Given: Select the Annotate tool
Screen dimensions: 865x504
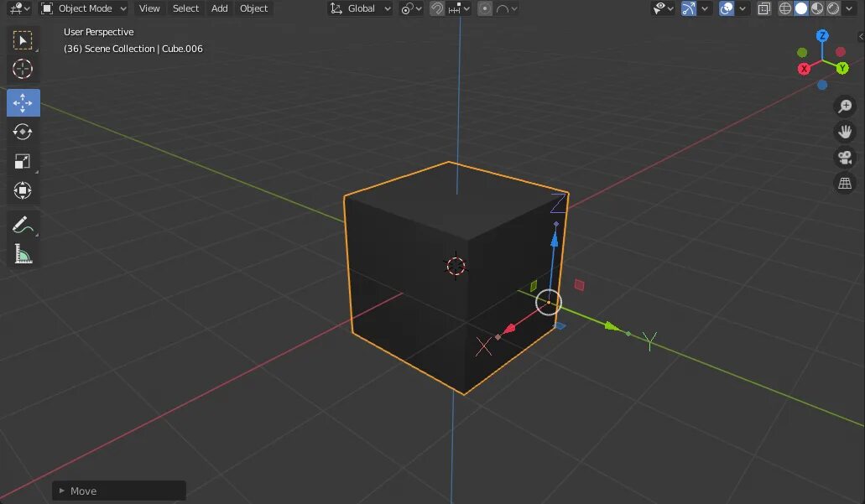Looking at the screenshot, I should [x=23, y=225].
